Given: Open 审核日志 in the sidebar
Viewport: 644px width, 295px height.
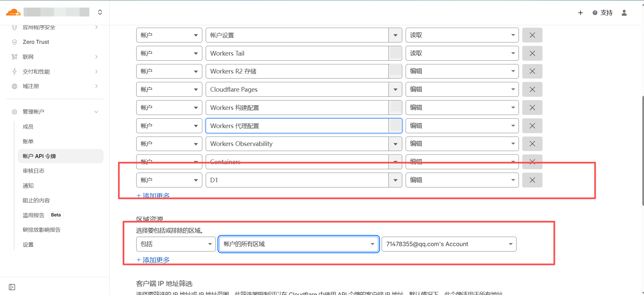Looking at the screenshot, I should (x=34, y=171).
